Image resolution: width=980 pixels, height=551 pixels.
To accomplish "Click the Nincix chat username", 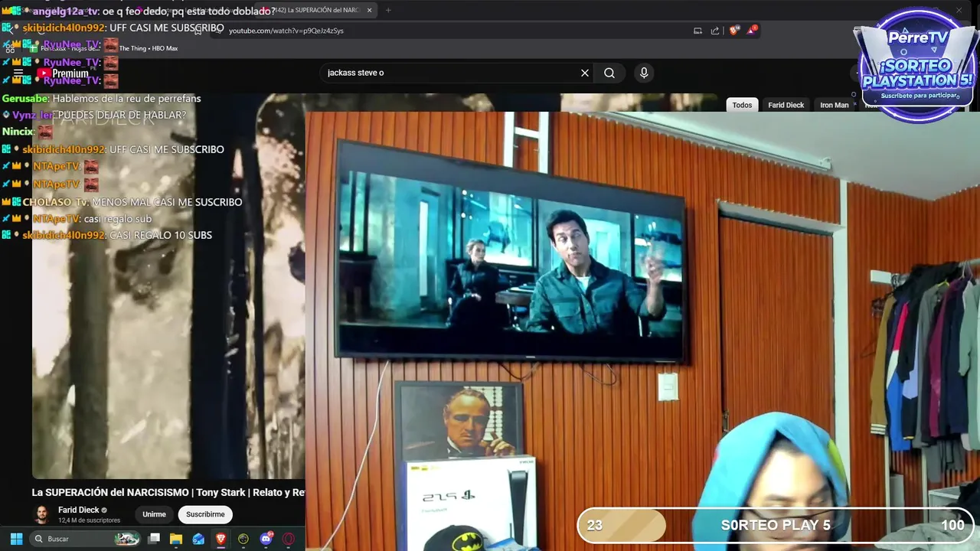I will click(18, 132).
